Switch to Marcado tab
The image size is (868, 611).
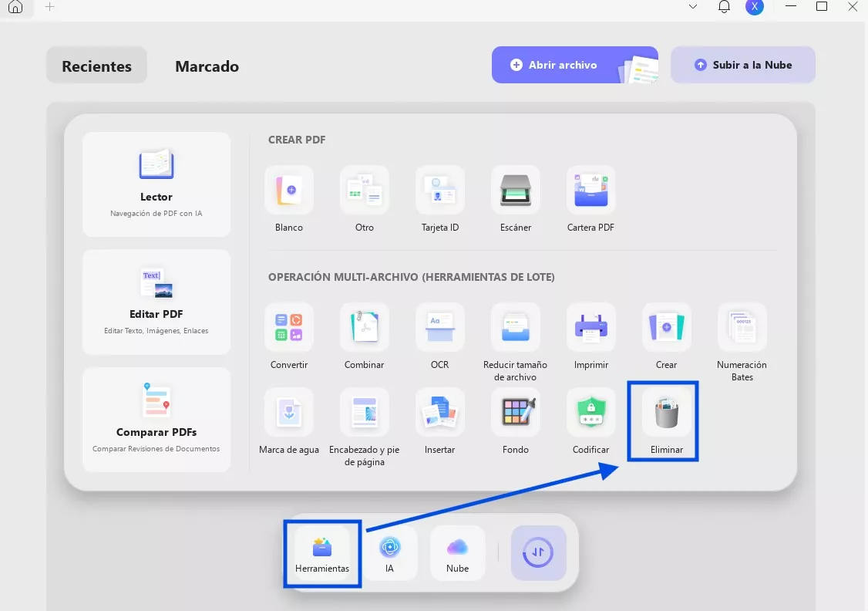pos(207,66)
